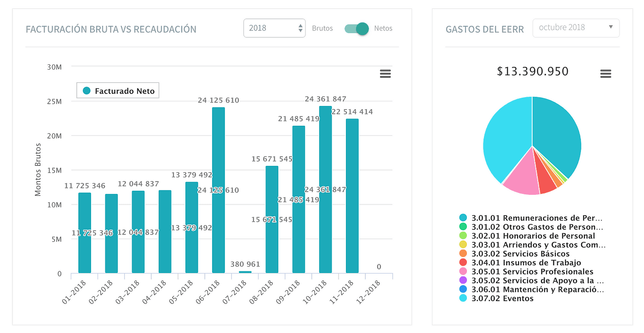Select the 03-2018 bar
This screenshot has height=333, width=644.
coord(138,232)
